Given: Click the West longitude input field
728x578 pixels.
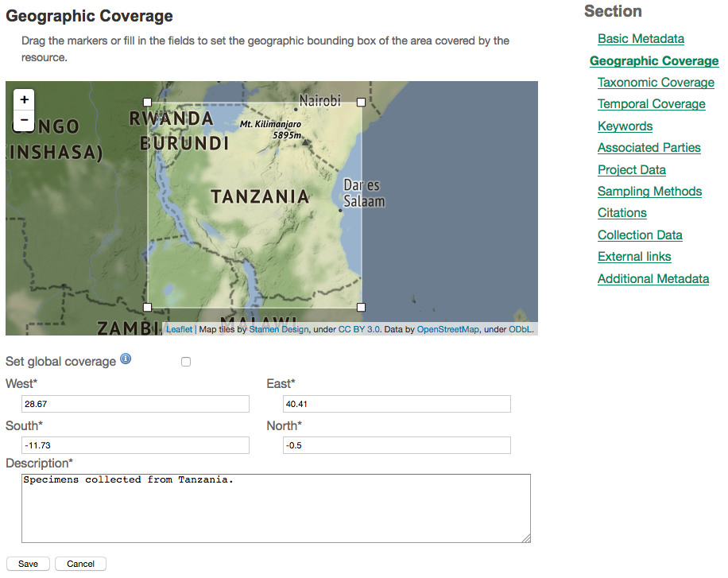Looking at the screenshot, I should point(135,404).
